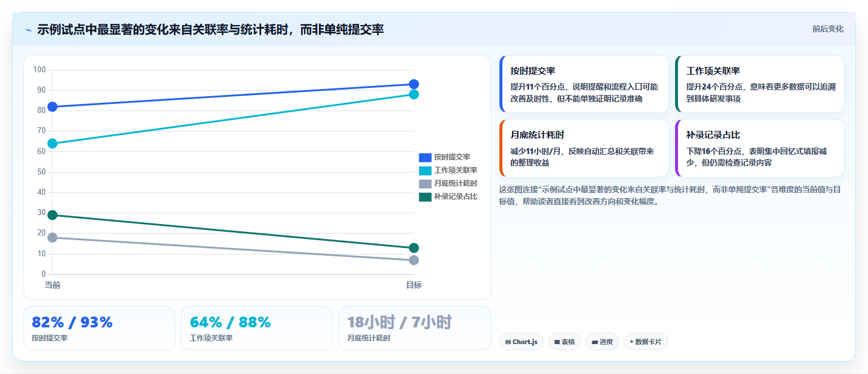Screen dimensions: 868x374
Task: Click the Chart.js tag
Action: click(x=521, y=342)
